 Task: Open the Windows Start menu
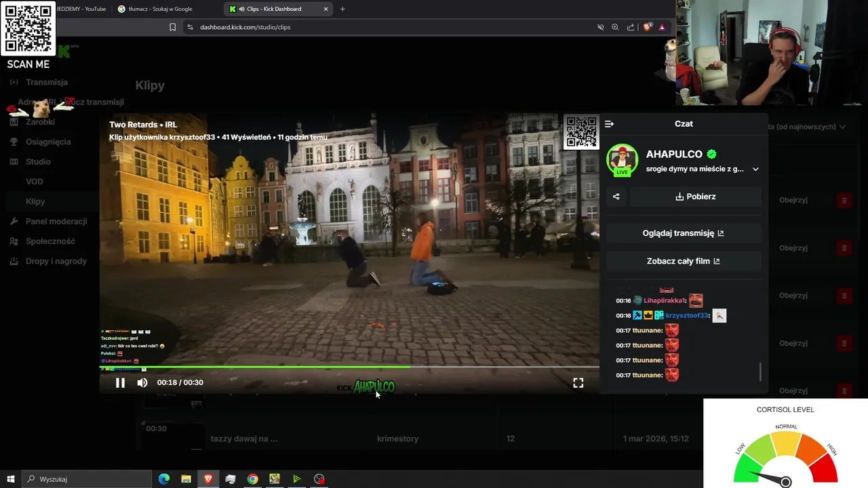tap(10, 479)
